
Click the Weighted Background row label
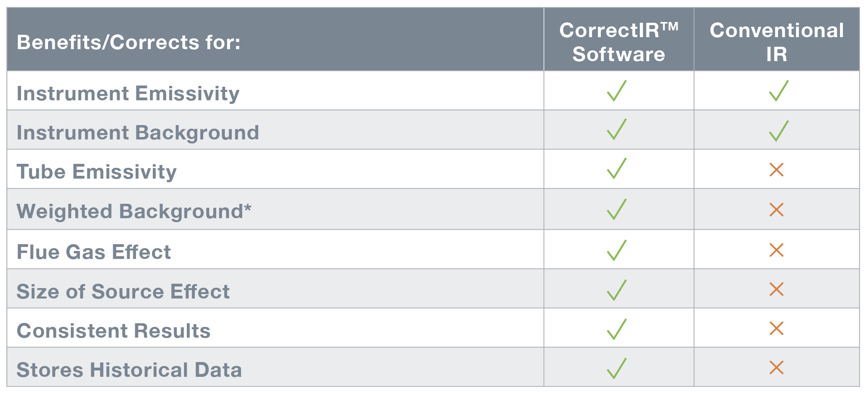click(x=134, y=211)
